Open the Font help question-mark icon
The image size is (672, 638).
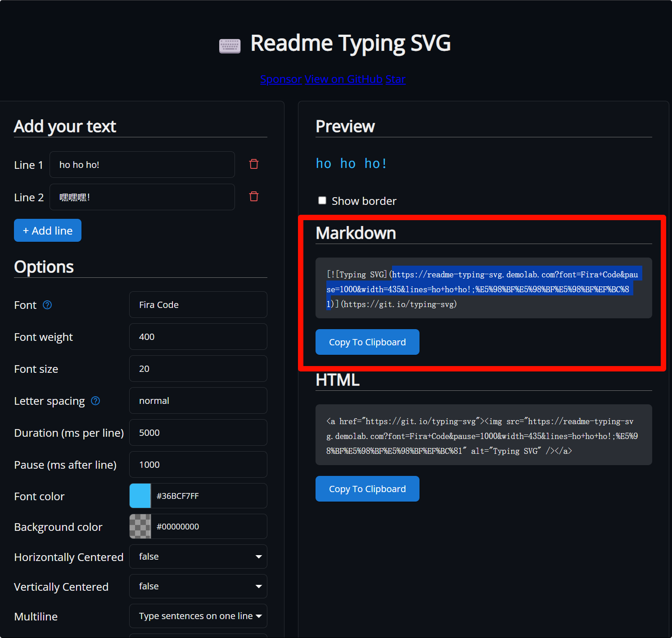pos(47,305)
